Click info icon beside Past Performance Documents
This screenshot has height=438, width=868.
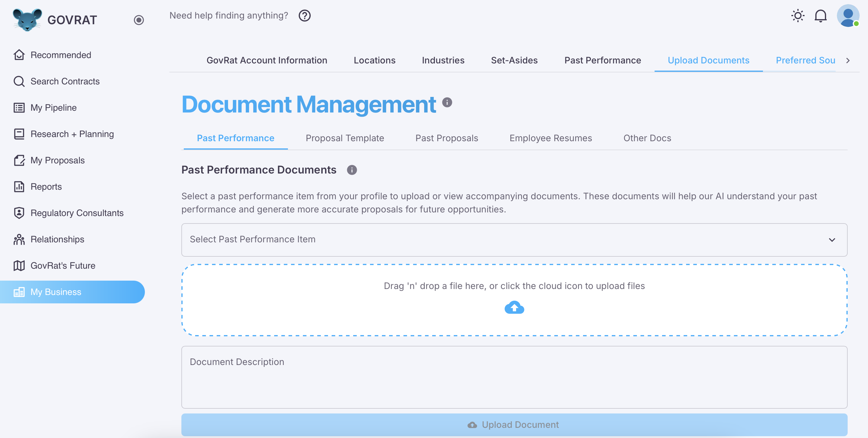tap(352, 170)
